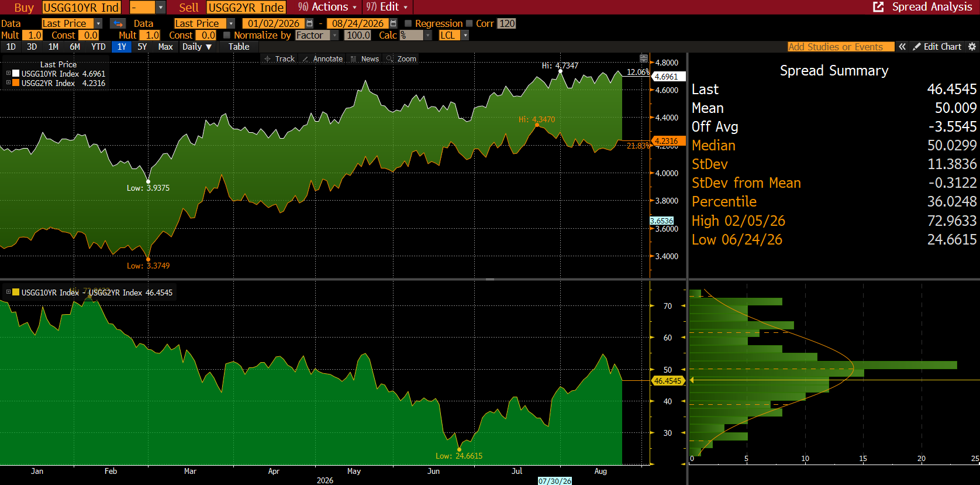Click the StDev statistic label
980x485 pixels.
pyautogui.click(x=710, y=164)
